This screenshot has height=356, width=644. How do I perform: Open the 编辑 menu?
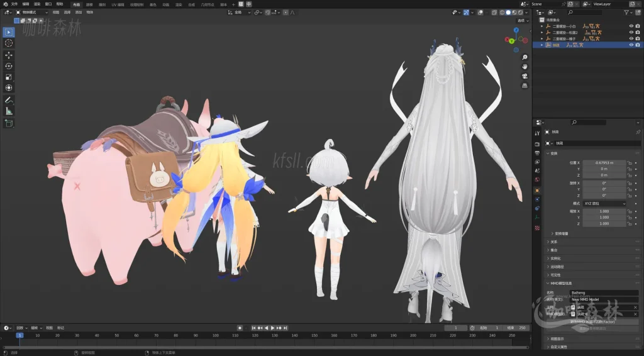pos(26,4)
